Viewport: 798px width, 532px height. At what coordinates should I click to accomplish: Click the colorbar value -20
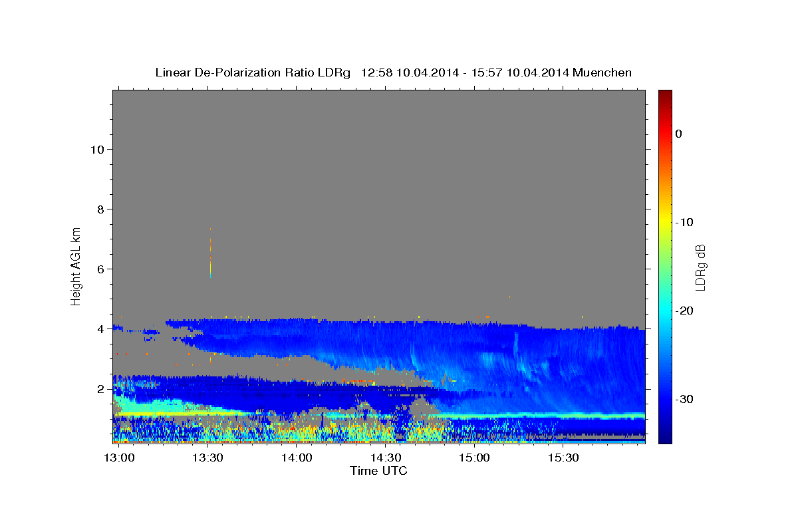(685, 311)
